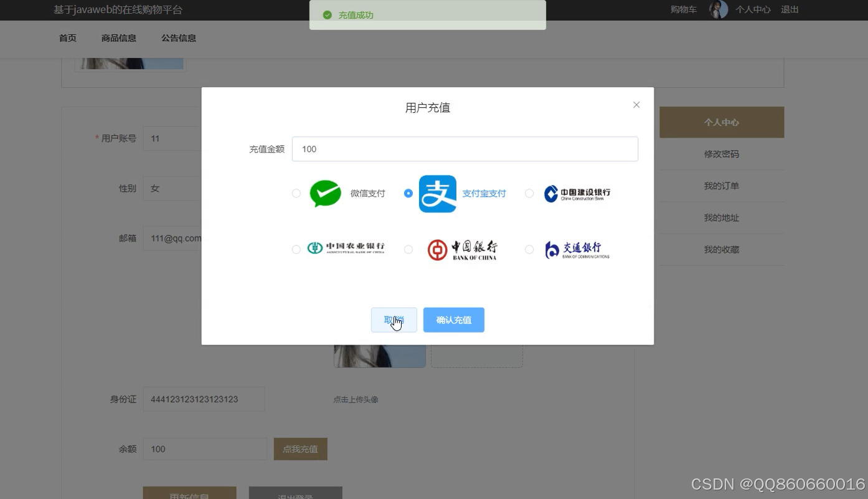Select the 微信支付 radio button
The width and height of the screenshot is (868, 499).
pyautogui.click(x=296, y=194)
